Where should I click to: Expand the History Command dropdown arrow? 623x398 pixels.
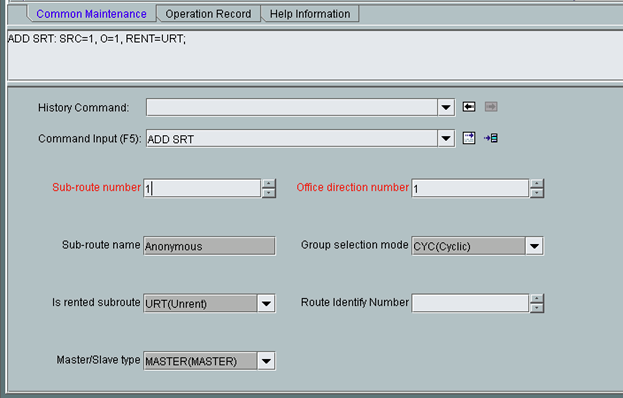click(446, 107)
